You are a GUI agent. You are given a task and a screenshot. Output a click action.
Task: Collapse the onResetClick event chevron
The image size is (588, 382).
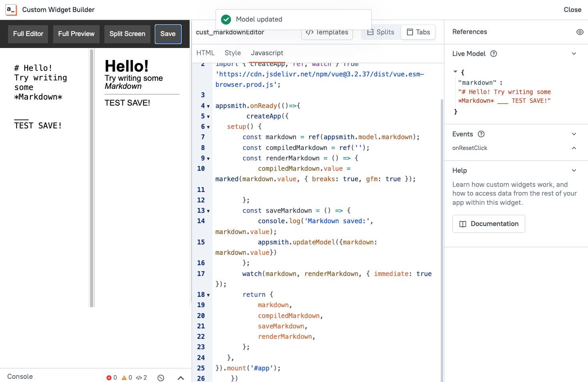pyautogui.click(x=574, y=148)
